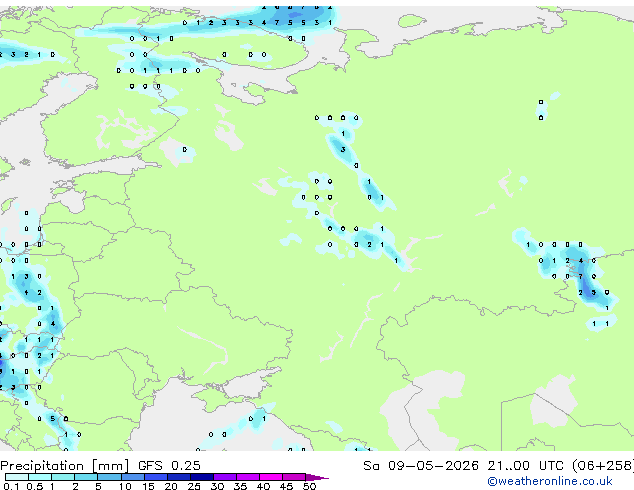The width and height of the screenshot is (634, 490).
Task: Click the 30–35 mm purple legend swatch
Action: 225,477
